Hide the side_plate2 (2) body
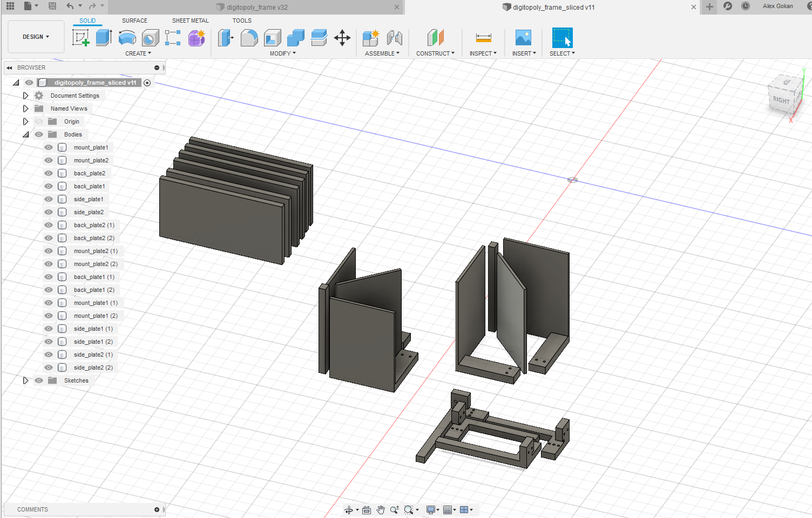This screenshot has height=518, width=812. [x=49, y=367]
